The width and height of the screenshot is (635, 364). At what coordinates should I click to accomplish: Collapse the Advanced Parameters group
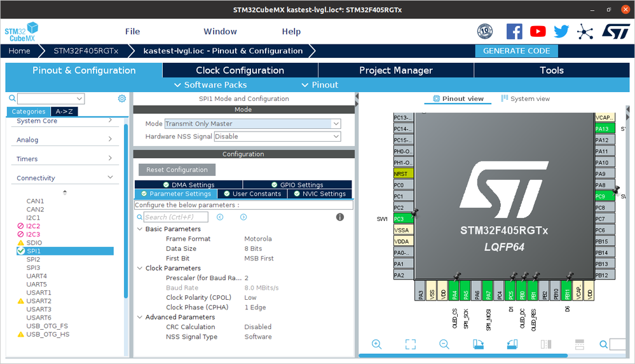coord(140,317)
